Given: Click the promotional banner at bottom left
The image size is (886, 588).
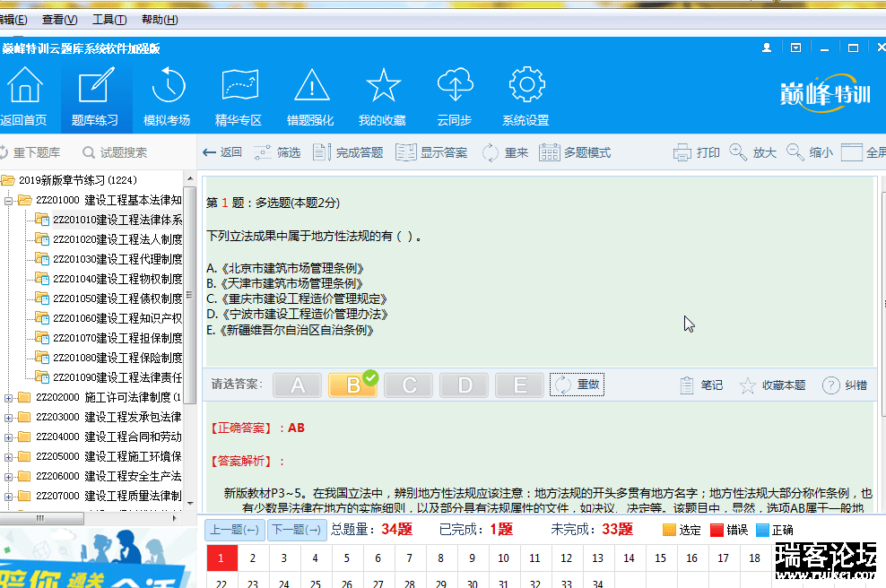Looking at the screenshot, I should pyautogui.click(x=97, y=557).
